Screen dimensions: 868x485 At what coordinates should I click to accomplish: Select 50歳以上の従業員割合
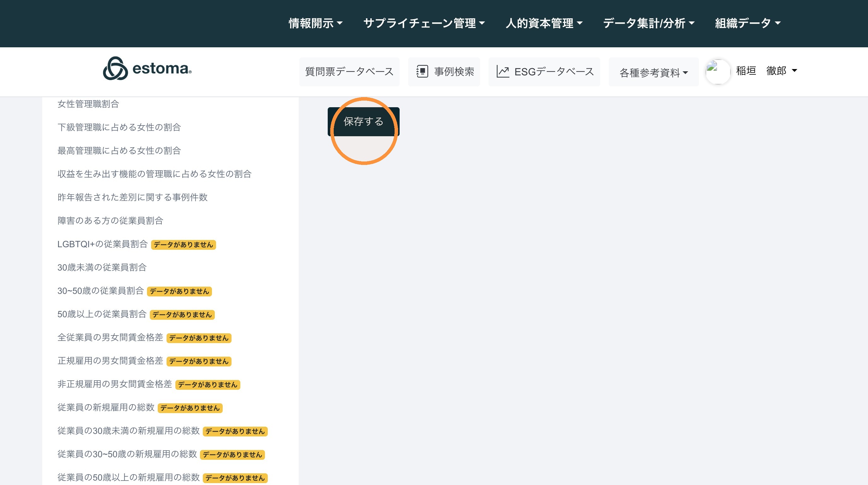click(102, 314)
